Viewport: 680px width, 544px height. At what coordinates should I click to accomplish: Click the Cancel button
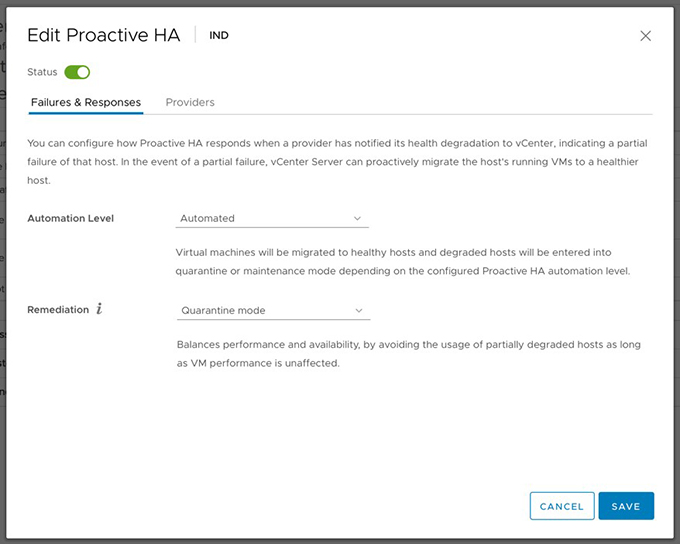tap(562, 506)
